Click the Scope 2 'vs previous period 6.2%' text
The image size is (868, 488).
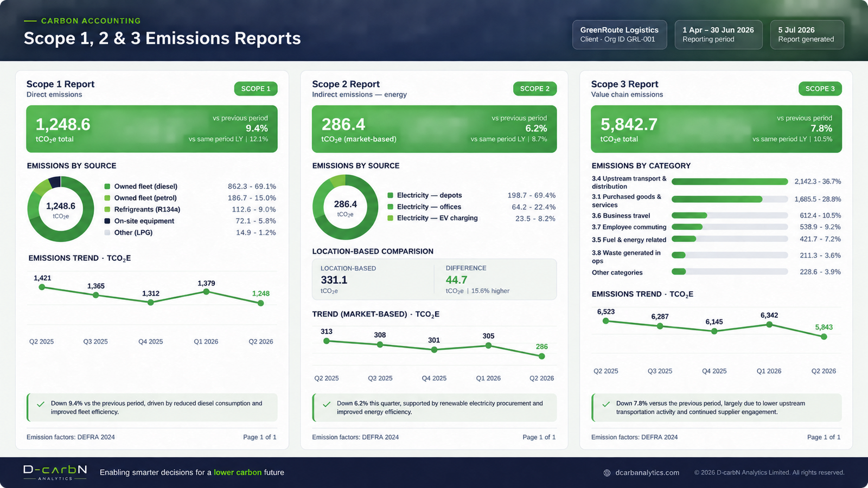[520, 124]
